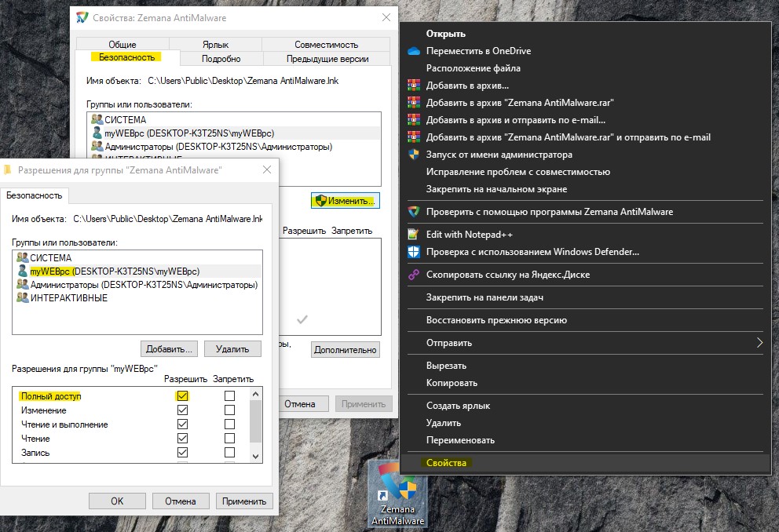
Task: Toggle Allow checkbox for Изменение
Action: [182, 410]
